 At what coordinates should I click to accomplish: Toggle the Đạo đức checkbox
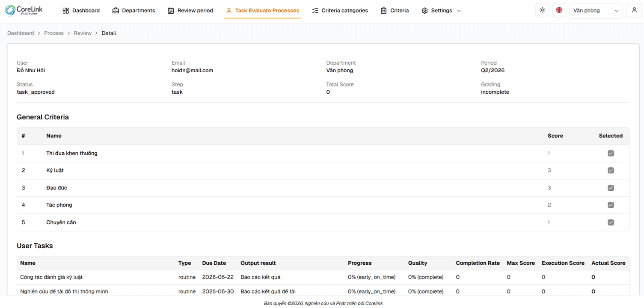tap(611, 188)
